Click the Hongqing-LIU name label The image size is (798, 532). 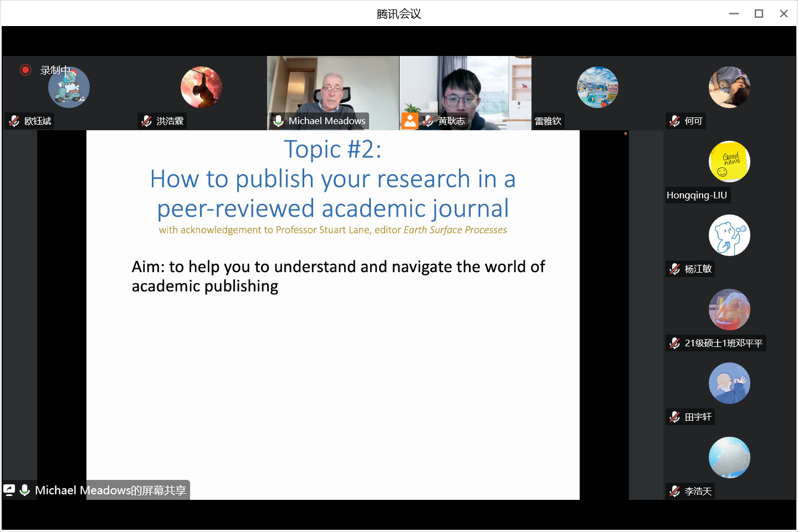coord(697,195)
